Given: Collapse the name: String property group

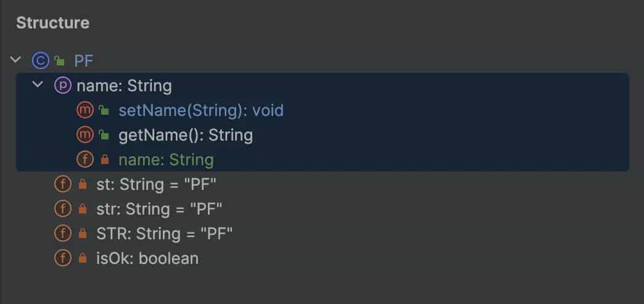Looking at the screenshot, I should [x=38, y=85].
